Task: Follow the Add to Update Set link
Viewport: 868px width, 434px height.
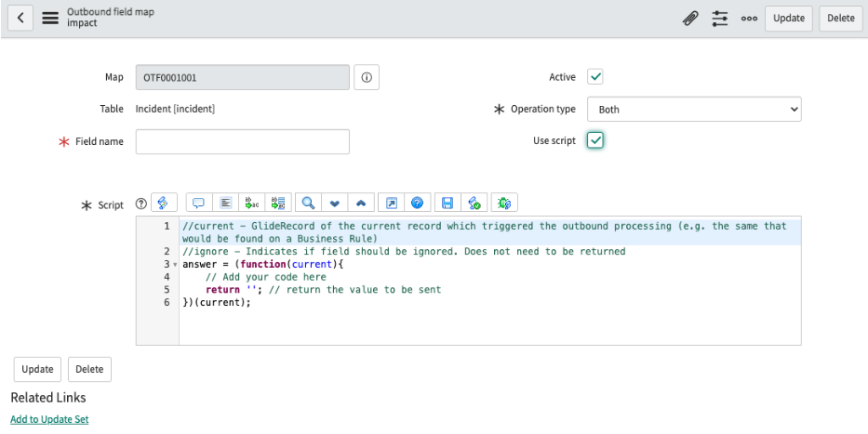Action: [x=49, y=419]
